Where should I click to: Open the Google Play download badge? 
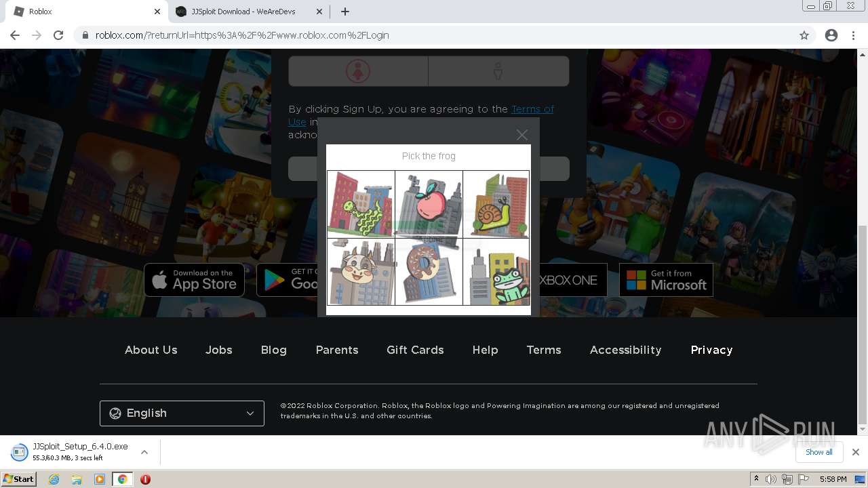pyautogui.click(x=287, y=280)
